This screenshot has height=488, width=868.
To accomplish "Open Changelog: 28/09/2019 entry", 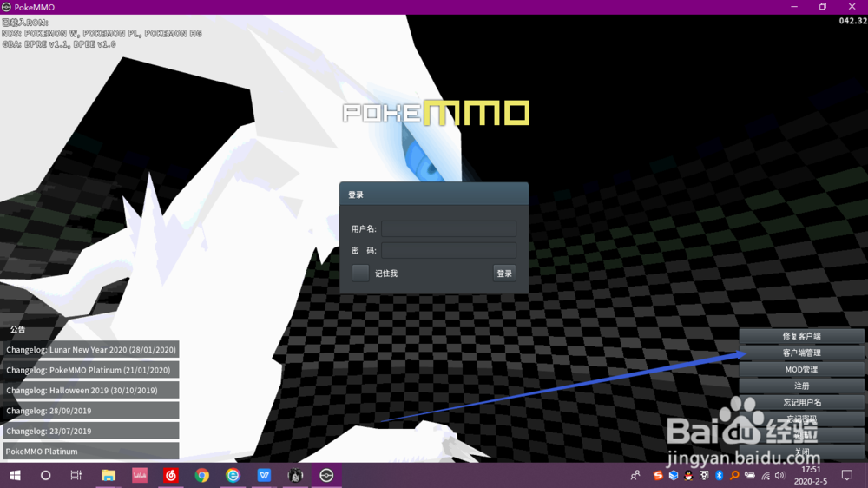I will click(91, 411).
